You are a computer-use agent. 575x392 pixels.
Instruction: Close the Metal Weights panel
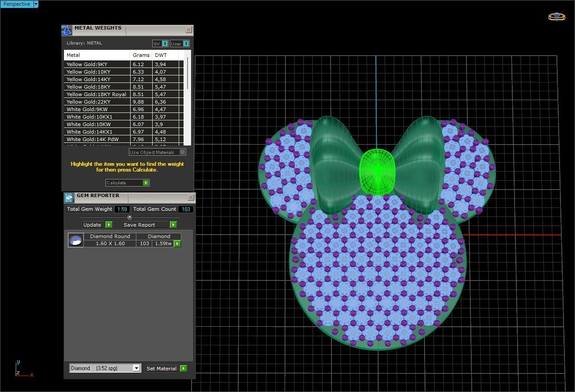(189, 30)
